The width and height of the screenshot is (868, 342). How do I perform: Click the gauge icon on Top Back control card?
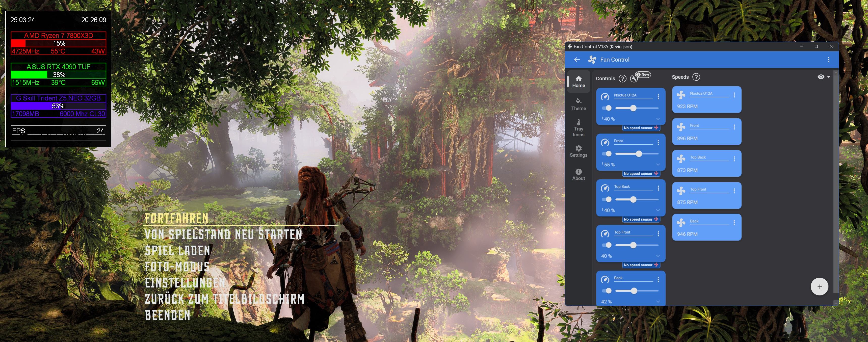click(605, 188)
